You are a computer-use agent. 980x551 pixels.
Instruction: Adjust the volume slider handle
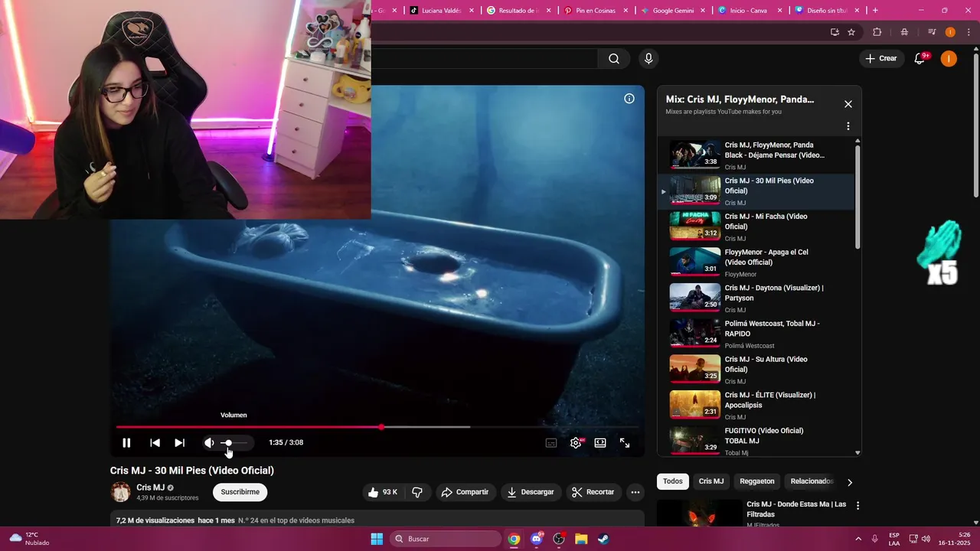tap(228, 443)
